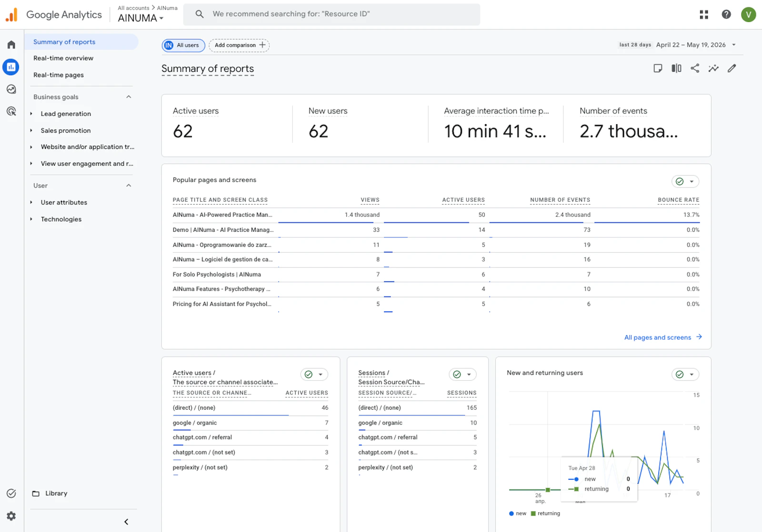
Task: Open the Admin settings gear
Action: pyautogui.click(x=11, y=516)
